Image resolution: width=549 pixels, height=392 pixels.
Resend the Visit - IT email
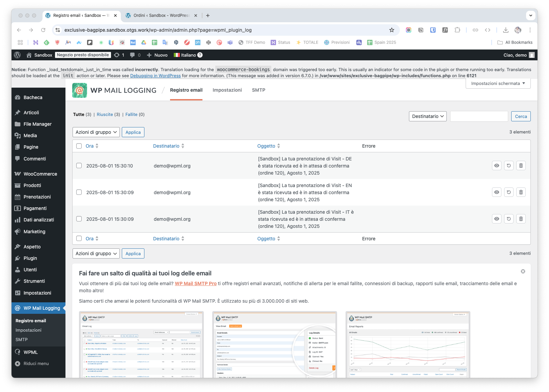click(509, 219)
